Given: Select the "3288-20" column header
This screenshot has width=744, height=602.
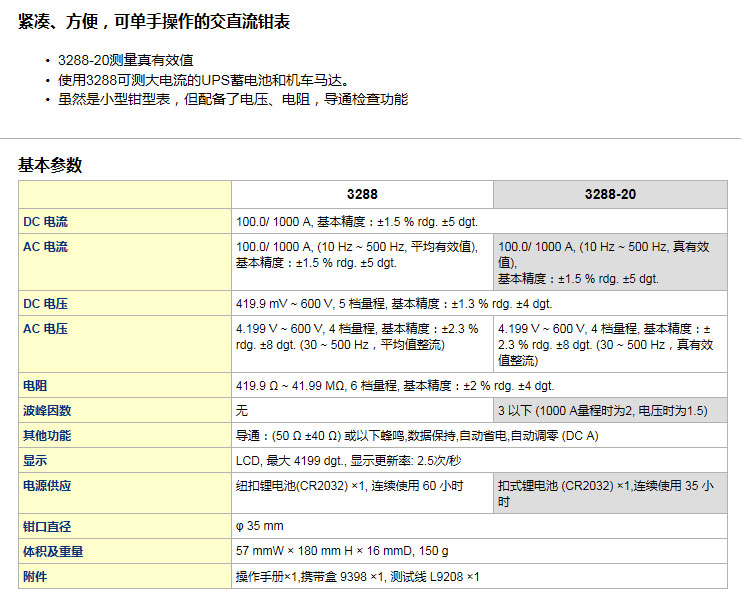Looking at the screenshot, I should [609, 195].
